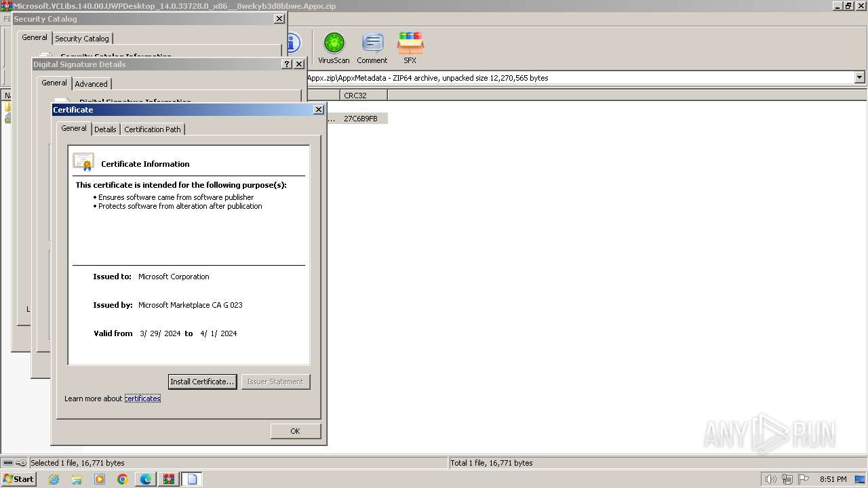Open Microsoft Edge from the taskbar
The height and width of the screenshot is (488, 868).
point(146,479)
